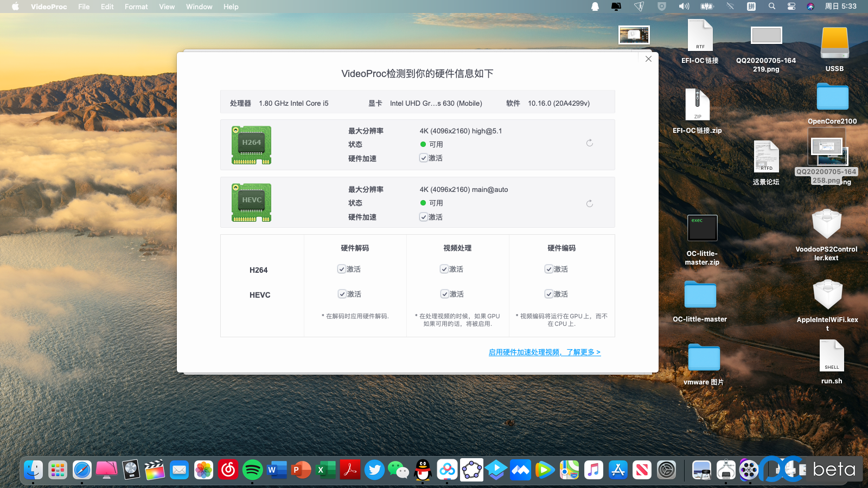Image resolution: width=868 pixels, height=488 pixels.
Task: Click the HEVC chip icon
Action: coord(251,203)
